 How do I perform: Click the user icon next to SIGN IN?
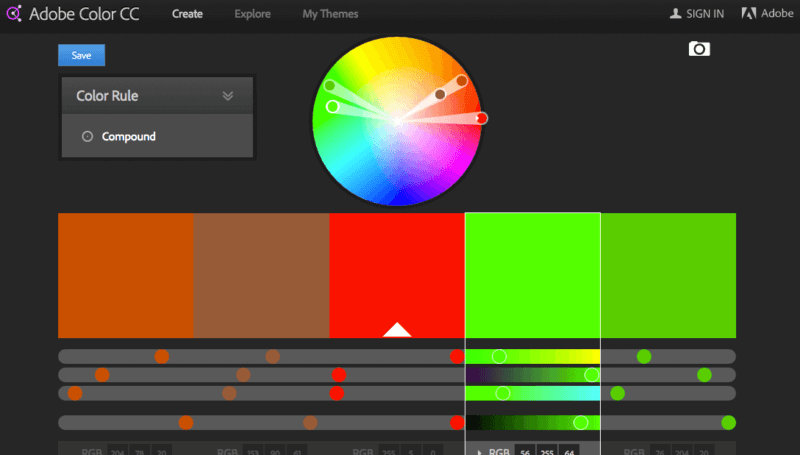[x=676, y=15]
